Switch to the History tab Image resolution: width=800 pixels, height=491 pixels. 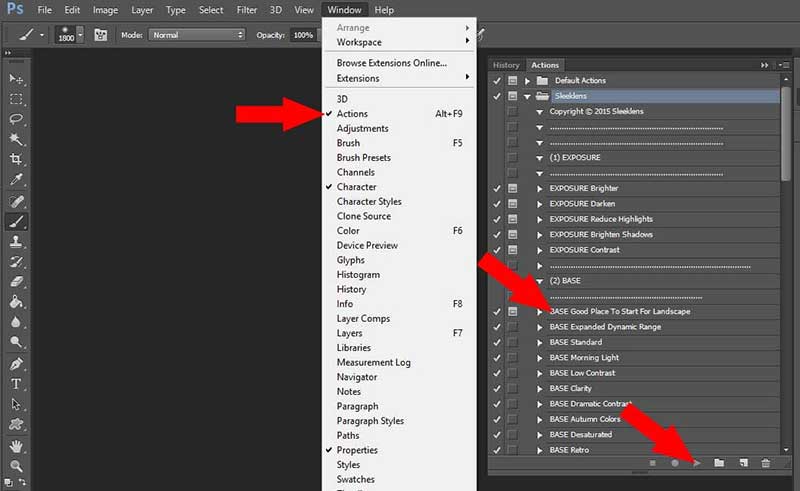pos(506,65)
